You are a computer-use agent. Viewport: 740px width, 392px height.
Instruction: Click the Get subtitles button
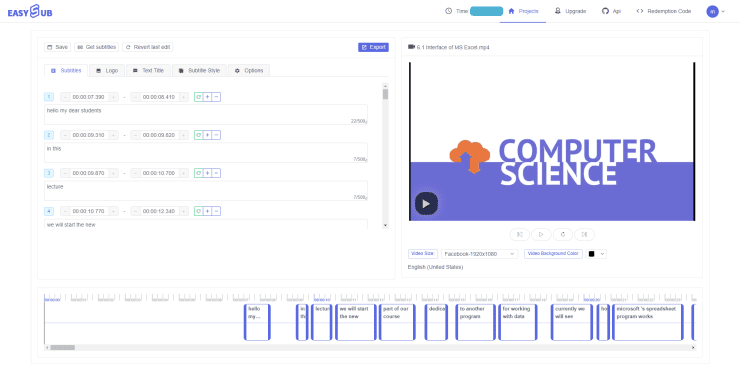pyautogui.click(x=96, y=47)
